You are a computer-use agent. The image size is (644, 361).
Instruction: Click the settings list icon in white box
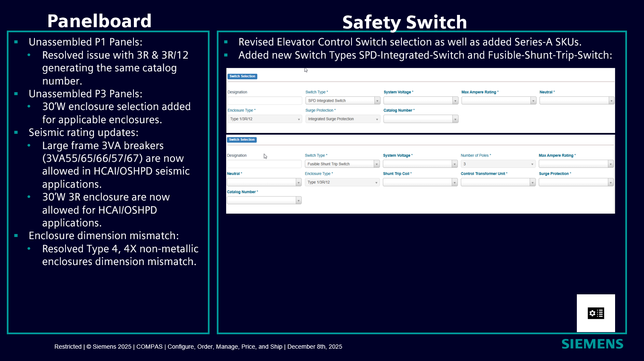(x=596, y=313)
